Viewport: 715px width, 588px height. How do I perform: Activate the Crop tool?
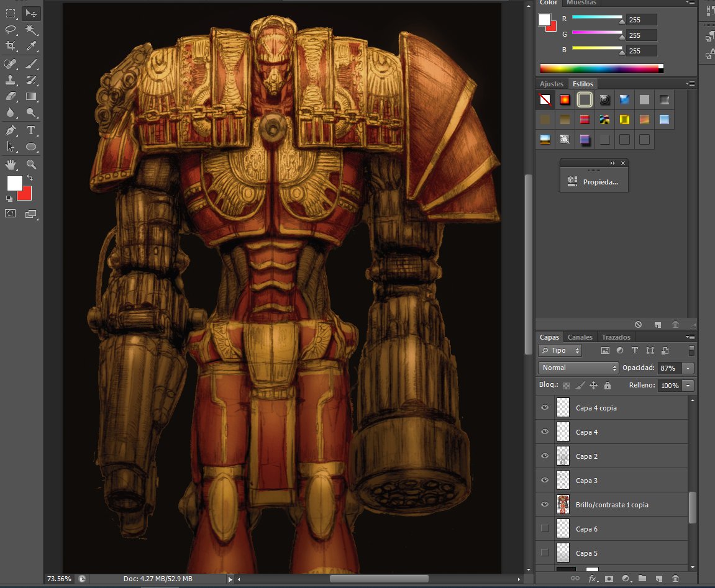pos(11,45)
